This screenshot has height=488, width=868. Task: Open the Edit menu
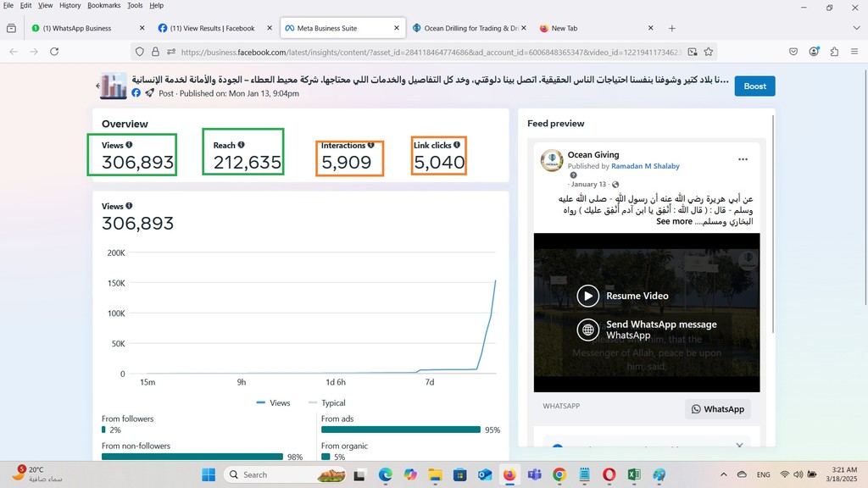click(26, 6)
